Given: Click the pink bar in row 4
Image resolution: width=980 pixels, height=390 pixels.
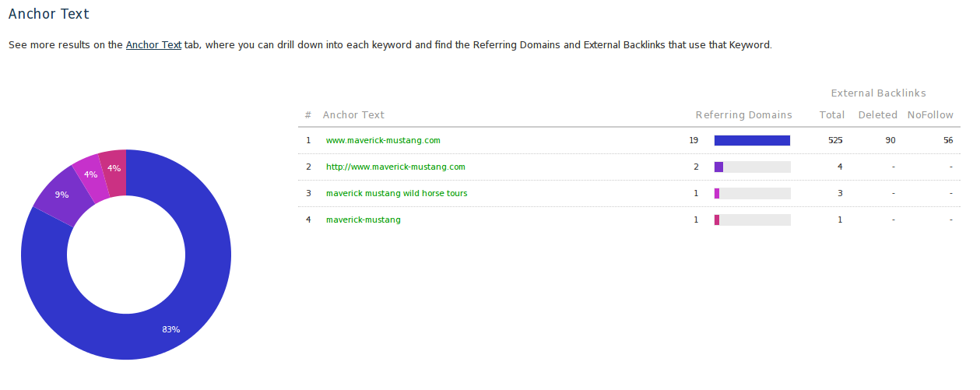Looking at the screenshot, I should coord(717,220).
